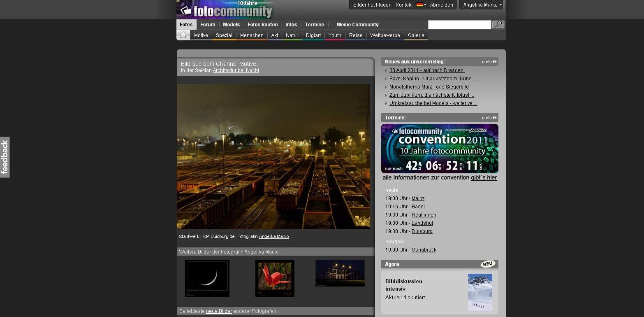
Task: Select the Reise channel
Action: click(356, 35)
